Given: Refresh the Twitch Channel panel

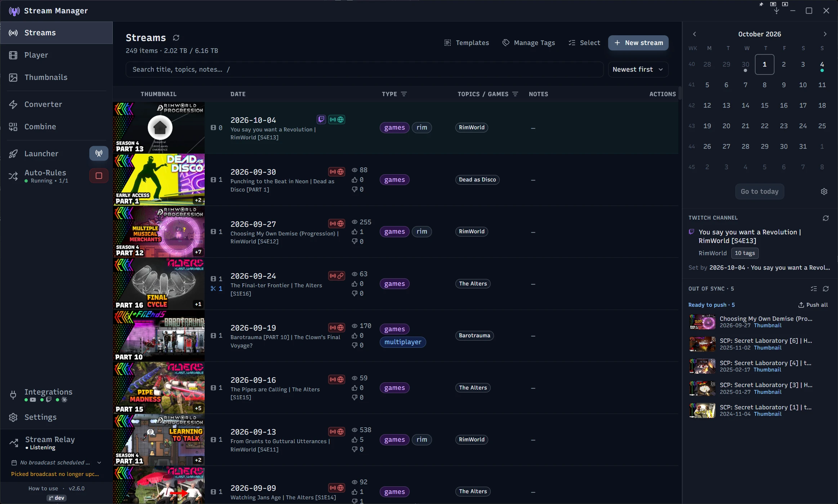Looking at the screenshot, I should pyautogui.click(x=826, y=218).
